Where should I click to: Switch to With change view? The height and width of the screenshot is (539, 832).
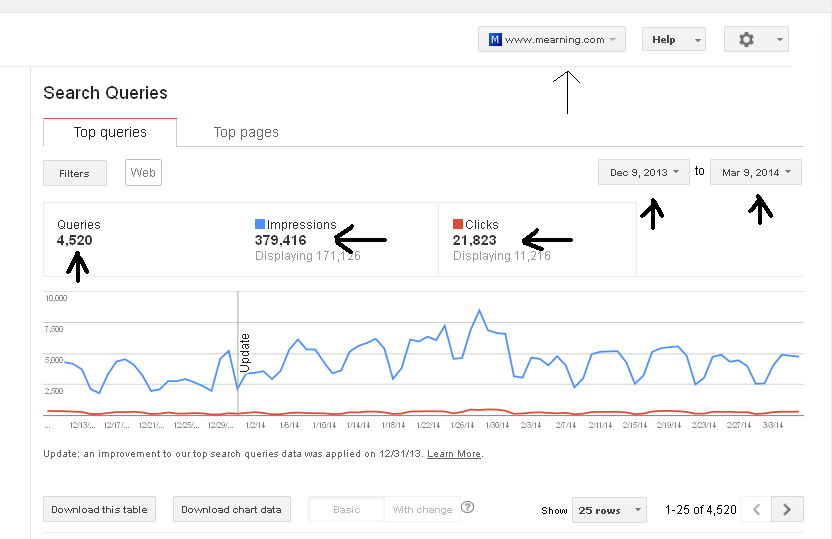click(x=422, y=510)
